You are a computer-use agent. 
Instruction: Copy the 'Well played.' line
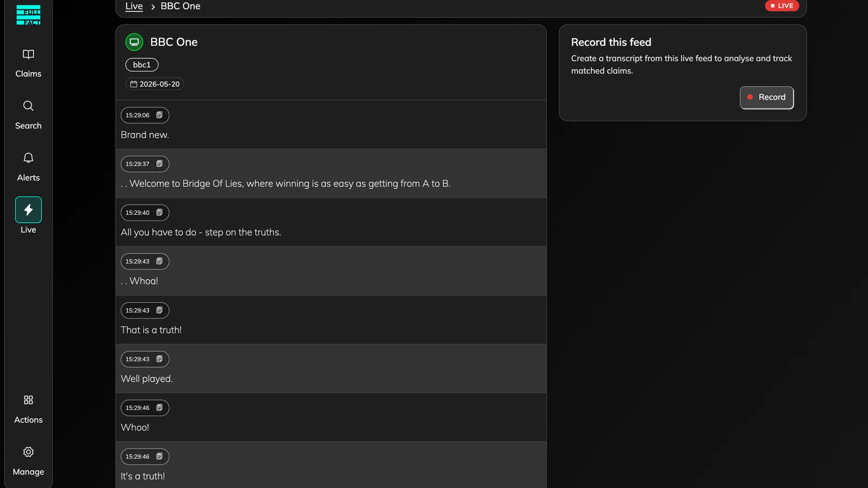pyautogui.click(x=159, y=359)
